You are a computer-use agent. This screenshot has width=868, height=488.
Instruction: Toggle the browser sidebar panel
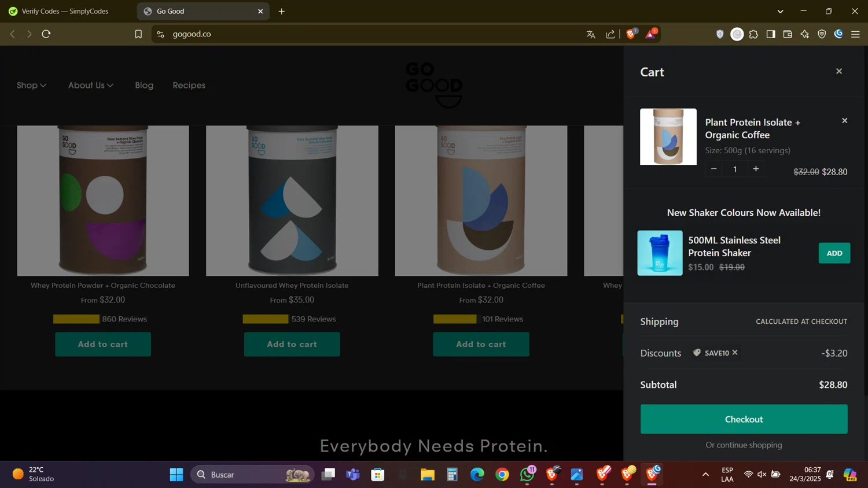tap(771, 34)
